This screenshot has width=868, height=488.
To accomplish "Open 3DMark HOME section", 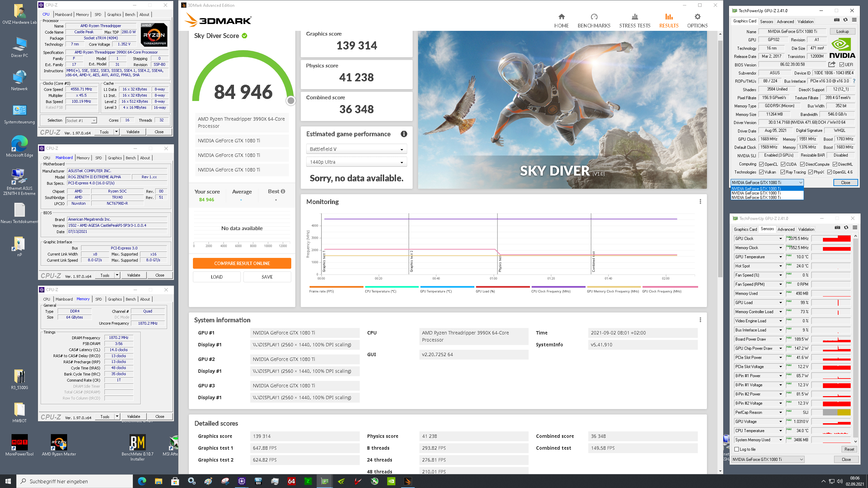I will 561,21.
